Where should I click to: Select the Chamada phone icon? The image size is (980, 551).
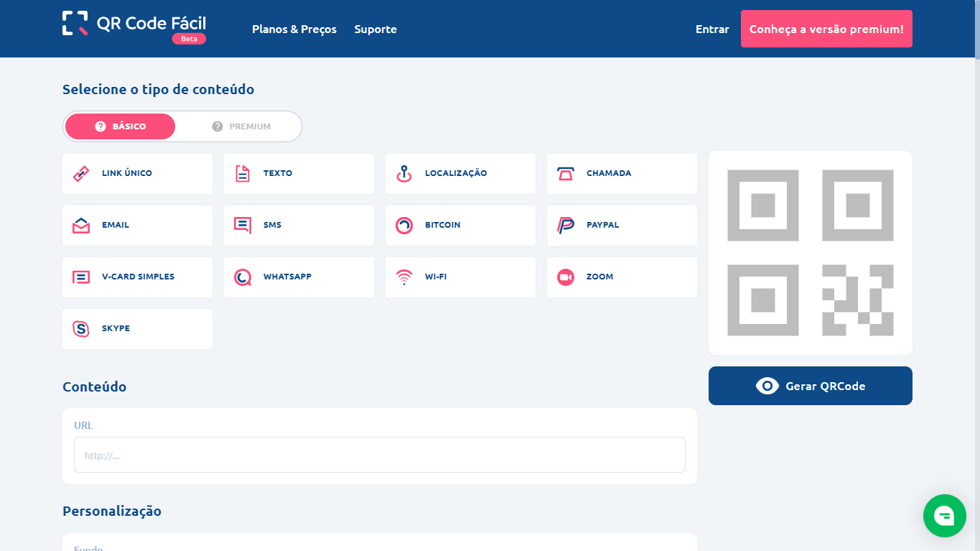pyautogui.click(x=566, y=174)
